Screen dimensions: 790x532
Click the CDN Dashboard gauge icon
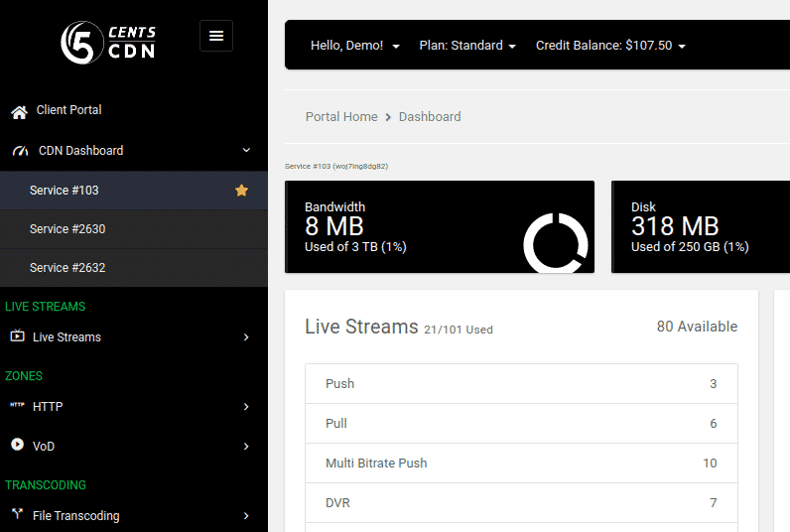pyautogui.click(x=20, y=151)
